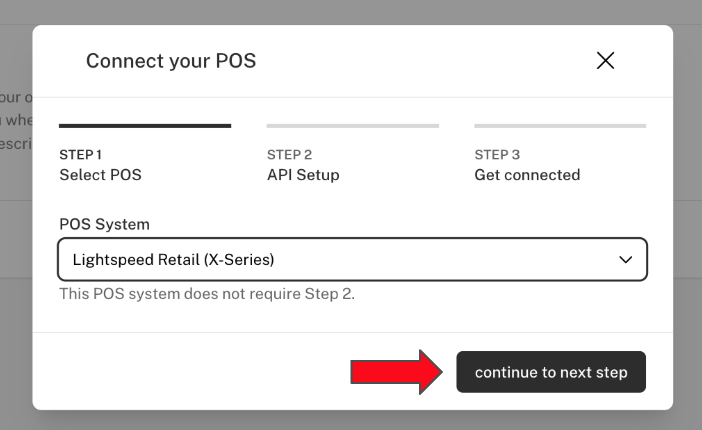Click the POS System field label
Screen dimensions: 702x430
(x=104, y=224)
